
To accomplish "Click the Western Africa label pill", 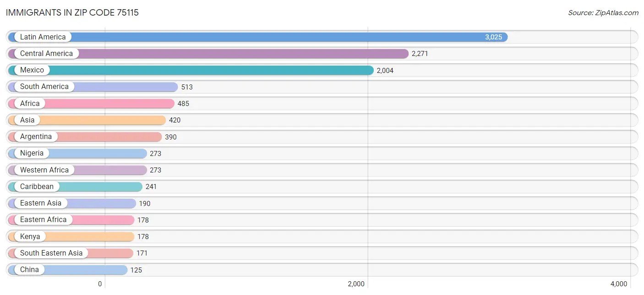I will 44,170.
